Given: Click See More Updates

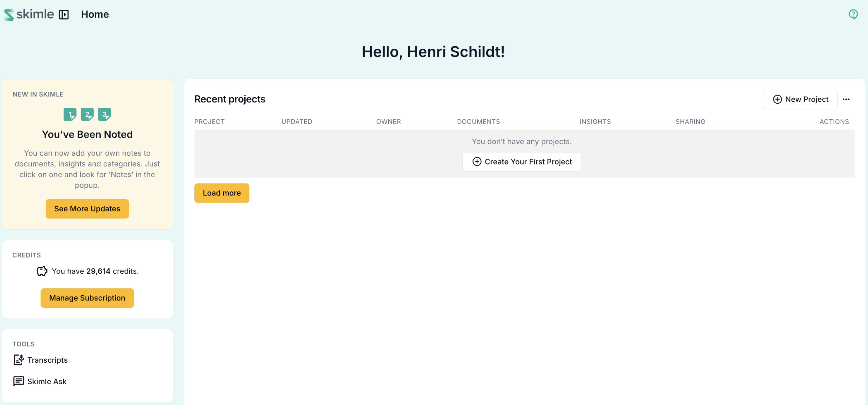Looking at the screenshot, I should point(87,209).
